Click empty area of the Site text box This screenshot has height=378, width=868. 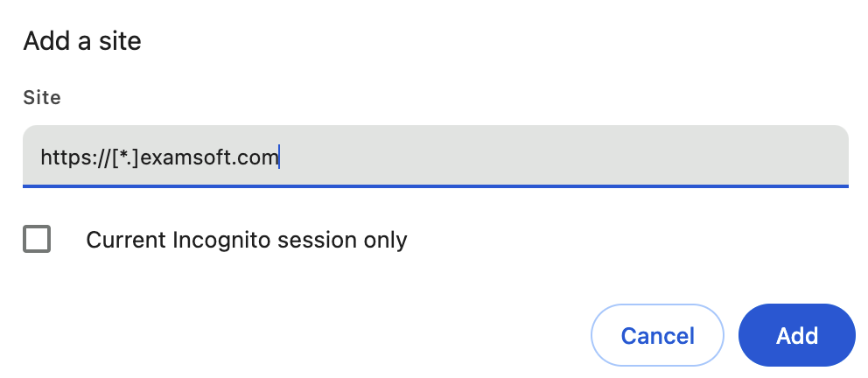569,157
